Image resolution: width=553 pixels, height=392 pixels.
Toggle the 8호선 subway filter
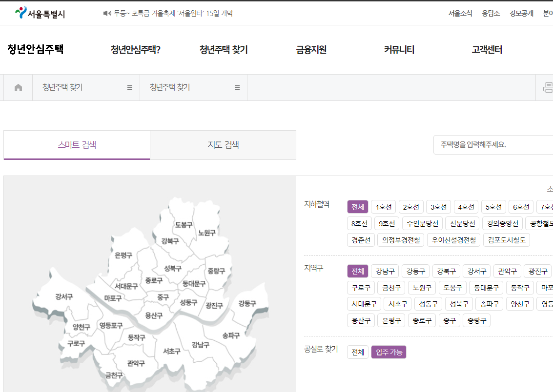point(359,223)
